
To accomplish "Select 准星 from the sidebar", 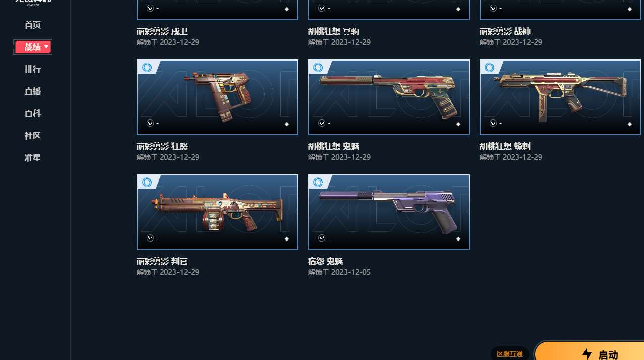I will point(33,158).
